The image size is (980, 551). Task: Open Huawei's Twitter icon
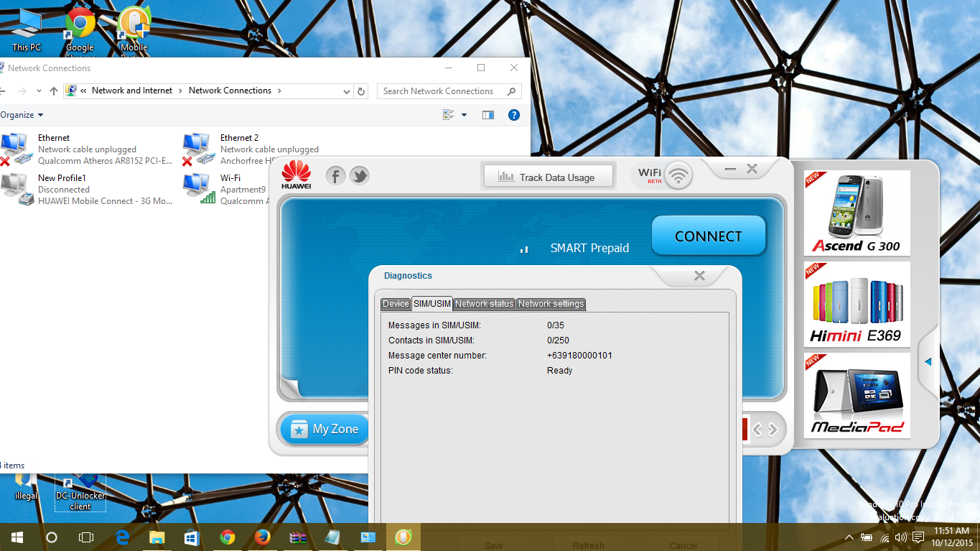pos(360,176)
